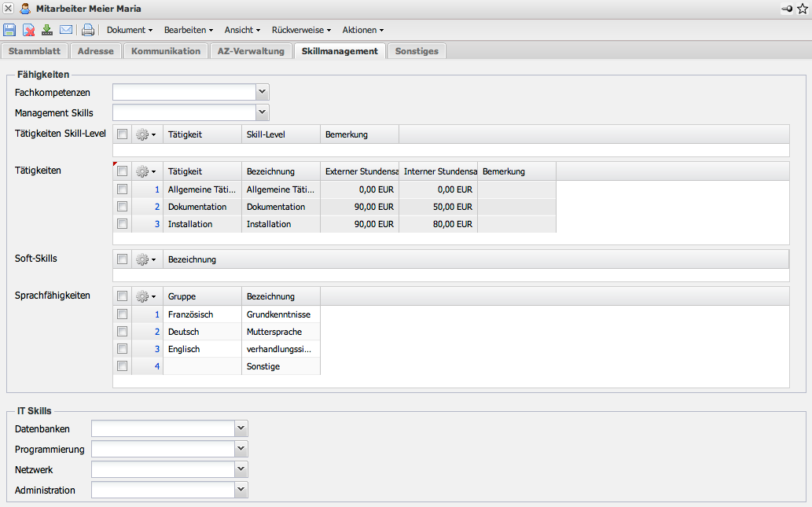
Task: Click the delete document icon with red X
Action: click(28, 30)
